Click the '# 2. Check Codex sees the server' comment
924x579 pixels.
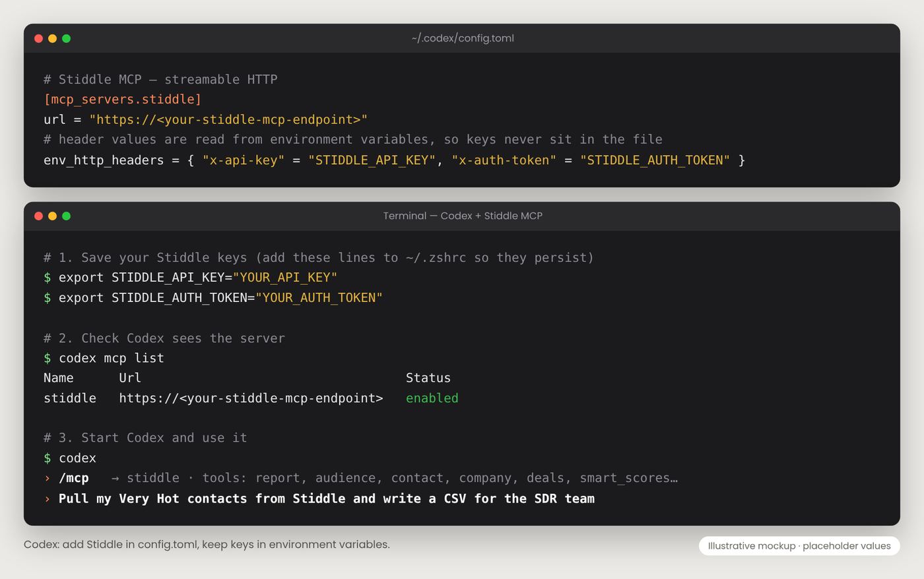[164, 338]
